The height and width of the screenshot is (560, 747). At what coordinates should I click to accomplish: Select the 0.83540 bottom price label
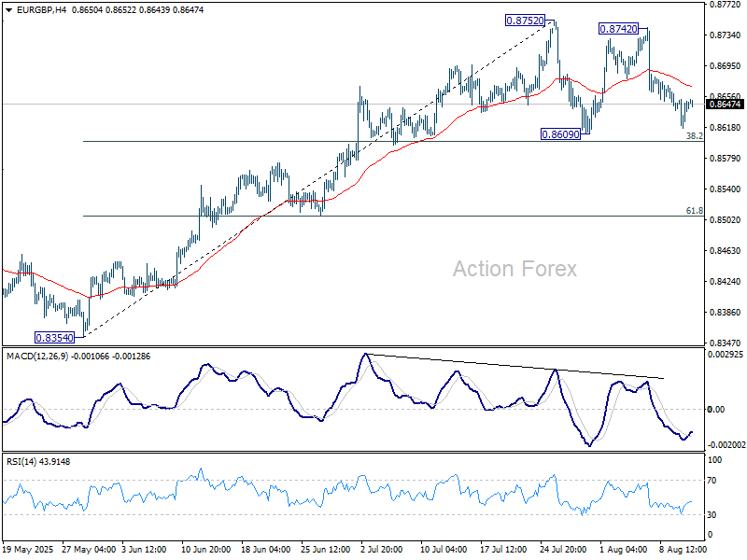(x=55, y=338)
